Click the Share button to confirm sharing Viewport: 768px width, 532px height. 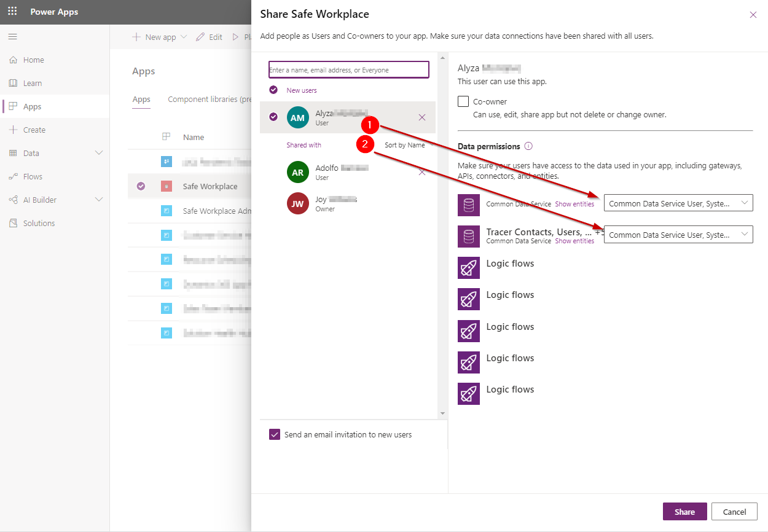[684, 511]
